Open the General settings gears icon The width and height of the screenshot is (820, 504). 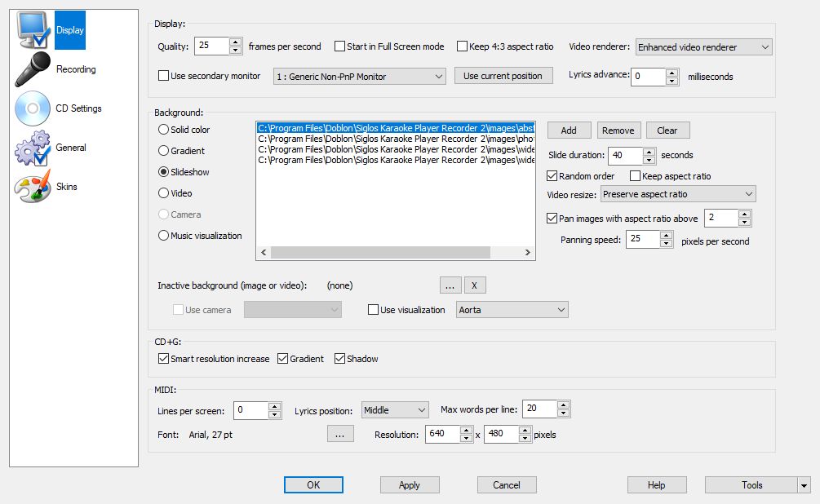[x=33, y=148]
